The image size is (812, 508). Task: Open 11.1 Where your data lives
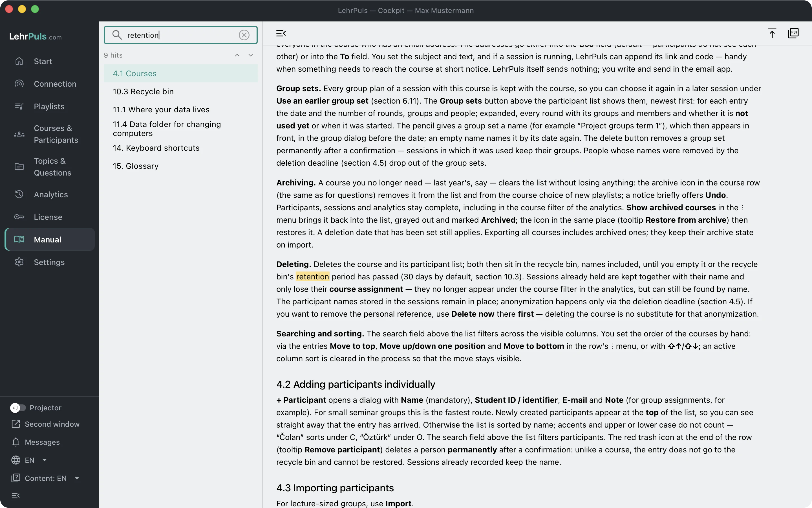point(180,110)
